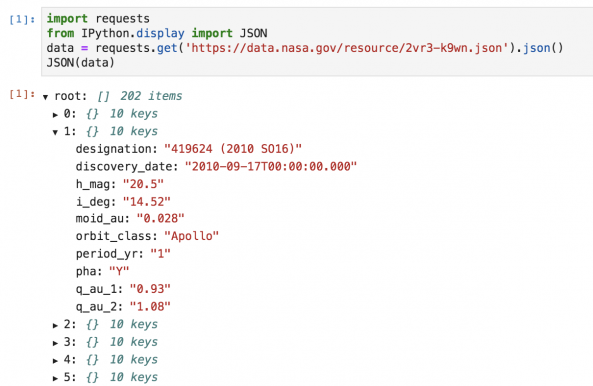This screenshot has width=593, height=386.
Task: Click the moid_au value "0.028"
Action: [160, 218]
